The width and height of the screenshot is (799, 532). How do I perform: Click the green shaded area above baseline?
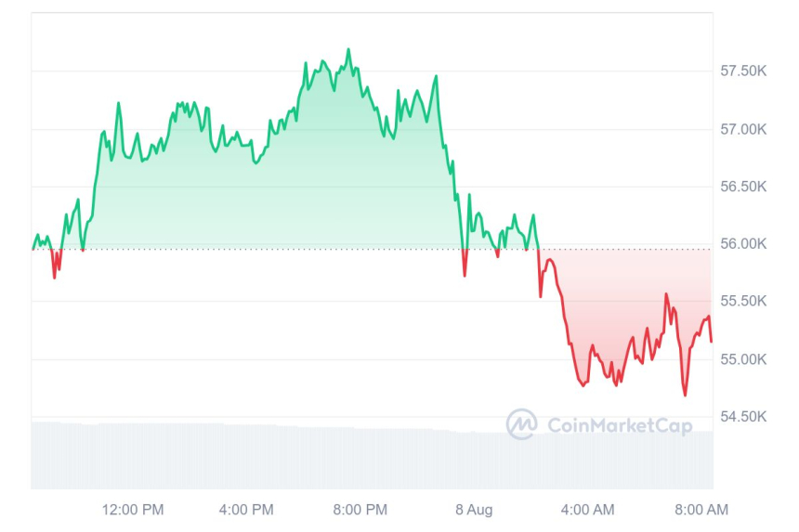[x=279, y=195]
